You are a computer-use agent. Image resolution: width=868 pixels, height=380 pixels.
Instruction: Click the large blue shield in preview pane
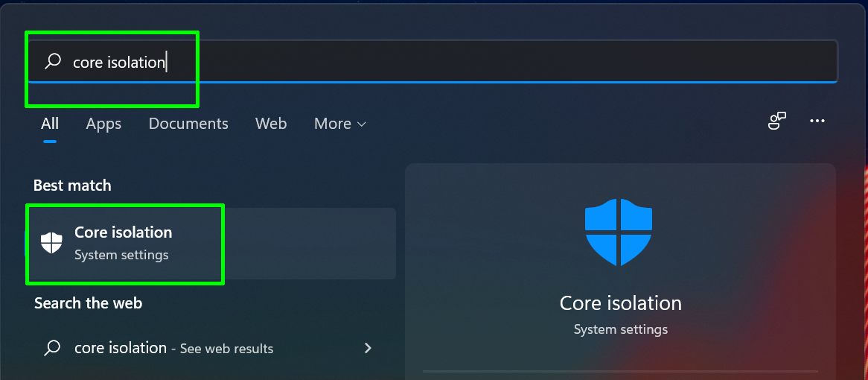(x=619, y=232)
